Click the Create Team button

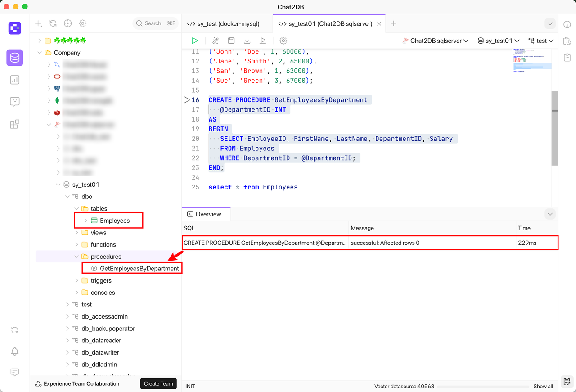(x=158, y=384)
